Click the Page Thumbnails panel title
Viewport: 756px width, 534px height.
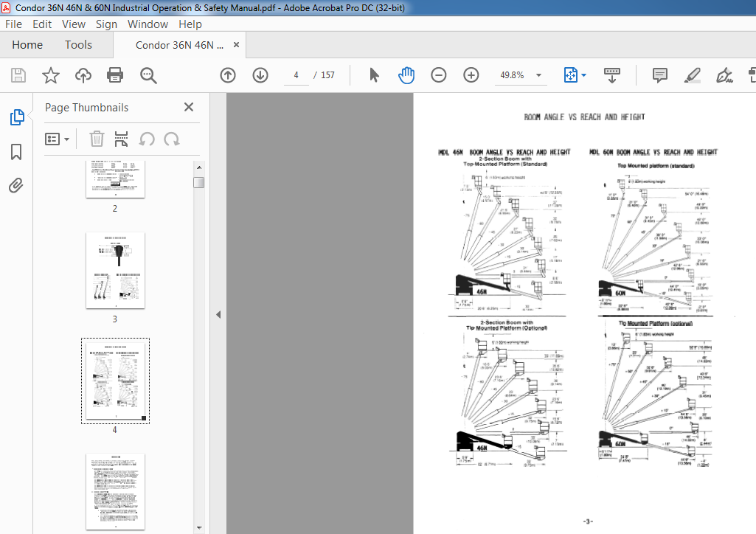(87, 108)
